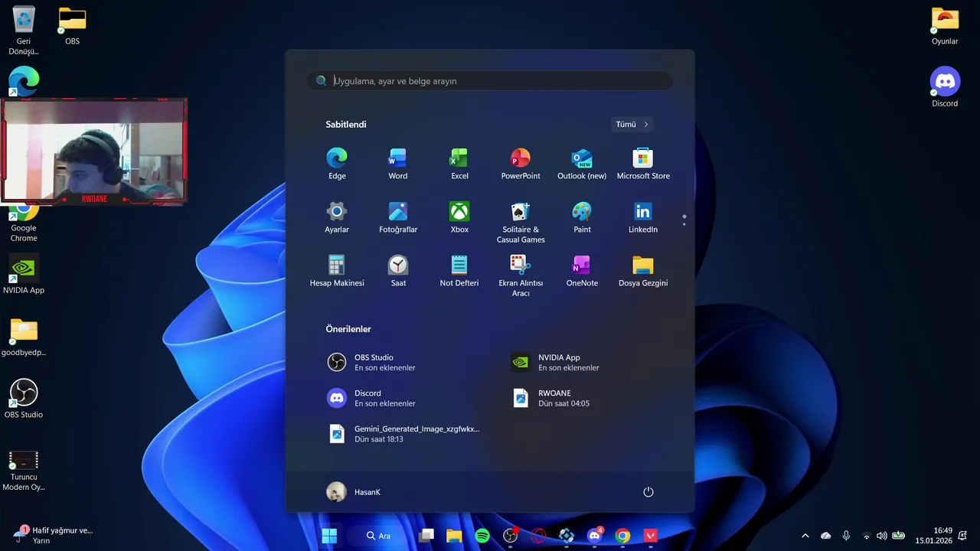Select goodbyedp folder on desktop
The image size is (980, 551).
coord(24,337)
